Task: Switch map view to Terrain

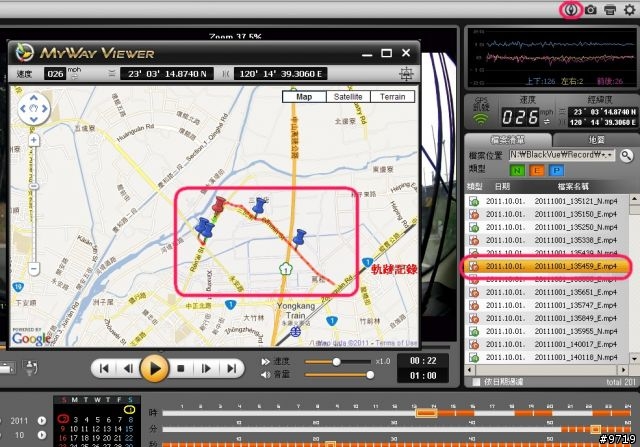Action: 392,97
